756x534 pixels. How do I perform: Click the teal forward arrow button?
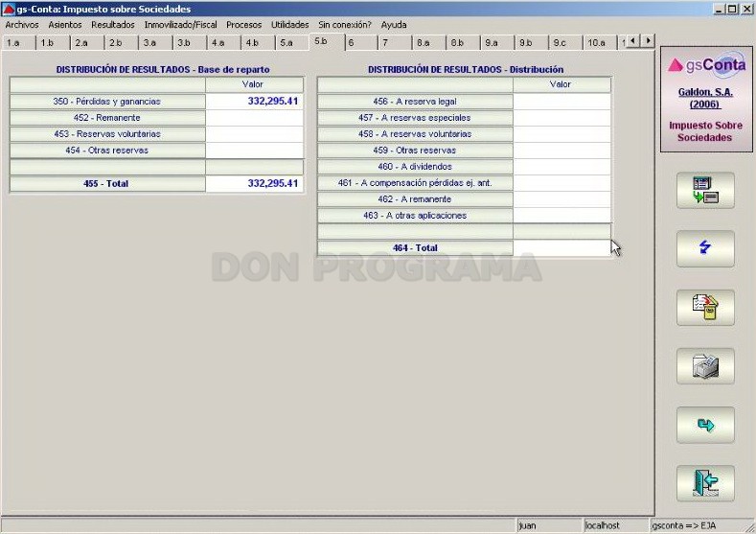tap(705, 425)
